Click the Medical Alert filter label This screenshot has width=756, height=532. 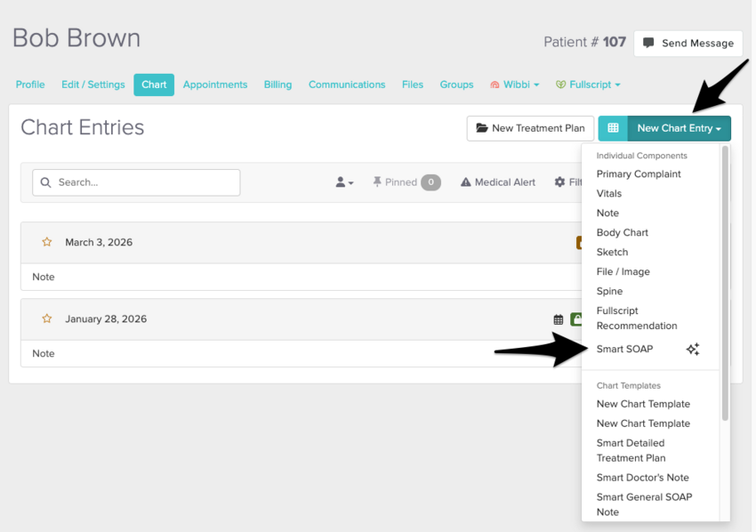(505, 182)
